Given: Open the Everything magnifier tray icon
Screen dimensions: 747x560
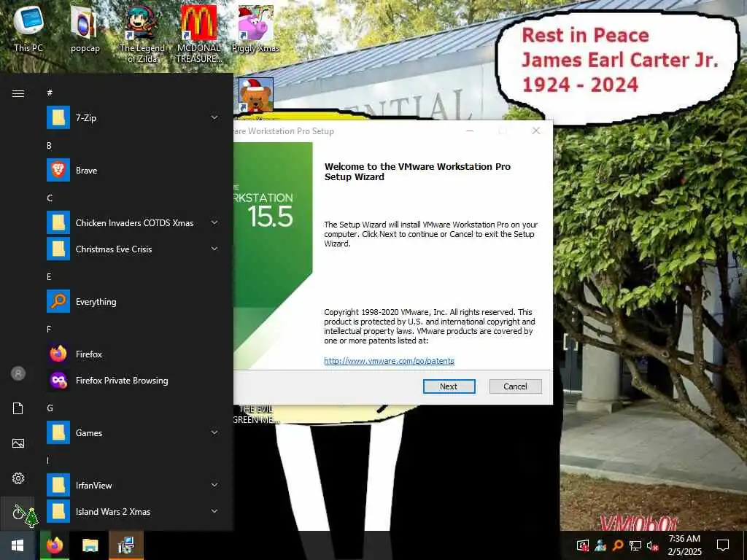Looking at the screenshot, I should pyautogui.click(x=617, y=545).
